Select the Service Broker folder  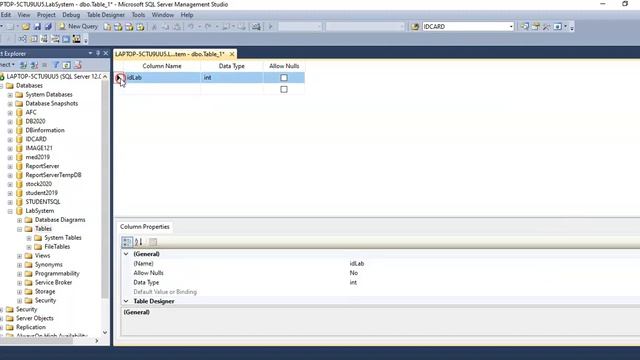[x=53, y=282]
